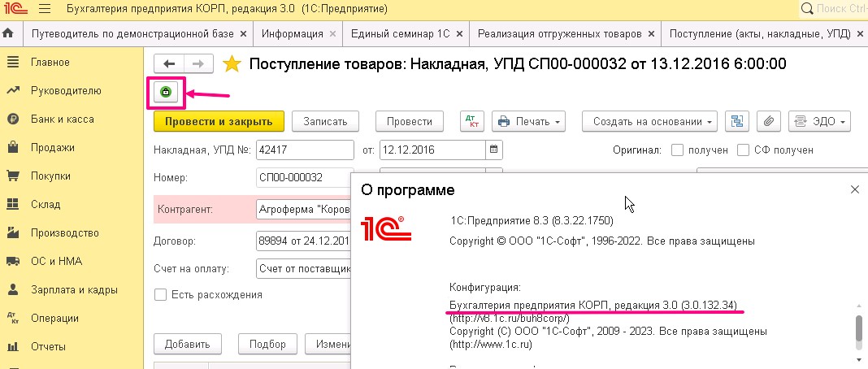Click the search magnifier icon in the title bar
868x369 pixels.
click(x=808, y=9)
